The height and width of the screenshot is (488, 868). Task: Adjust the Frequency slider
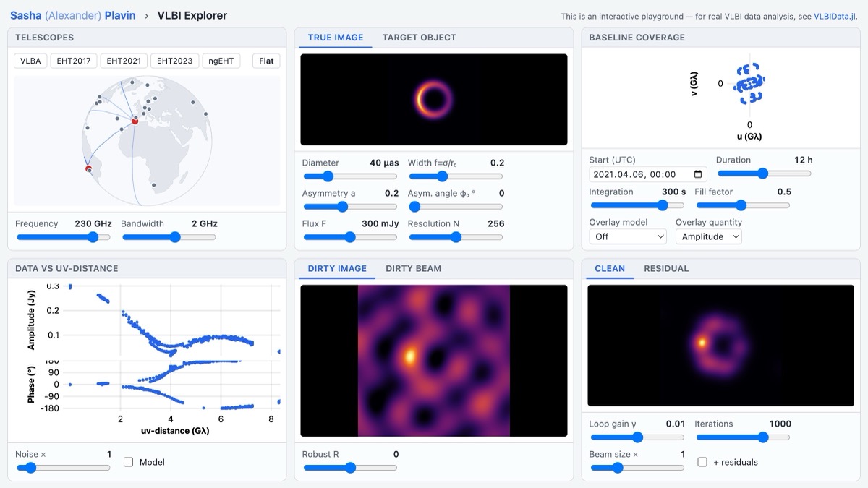click(x=63, y=237)
